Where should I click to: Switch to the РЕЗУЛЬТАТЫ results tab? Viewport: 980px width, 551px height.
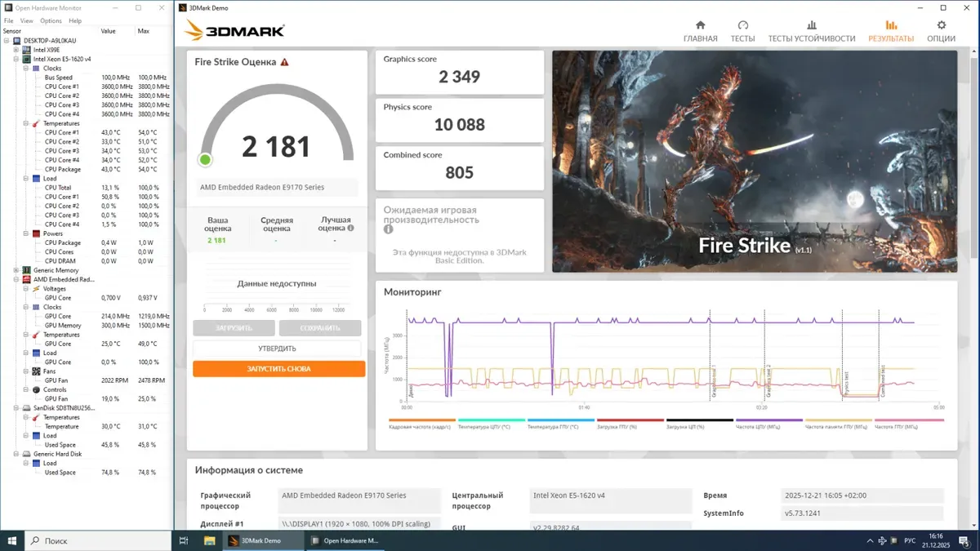[x=890, y=31]
